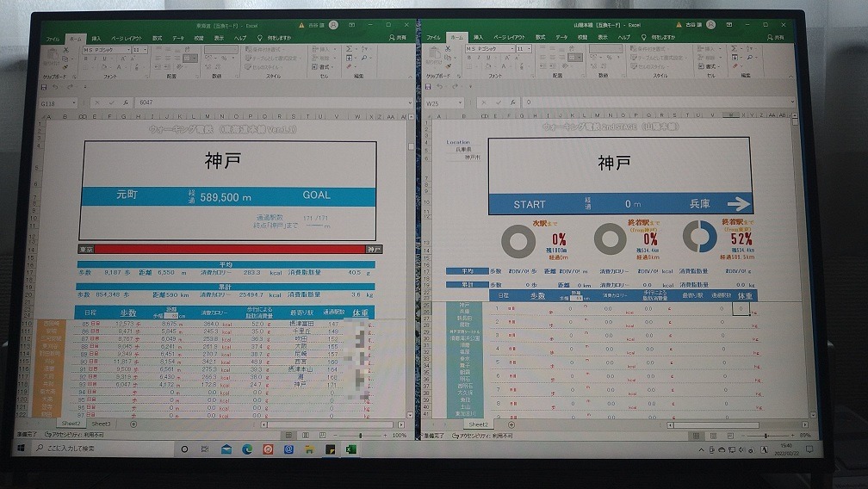Open File Explorer from the taskbar
The image size is (868, 489).
(309, 449)
